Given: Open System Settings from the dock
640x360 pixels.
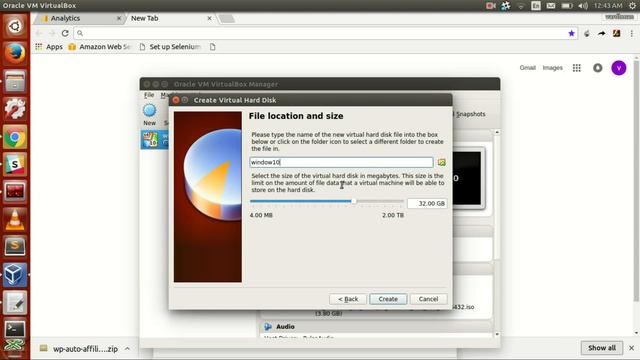Looking at the screenshot, I should pos(15,109).
